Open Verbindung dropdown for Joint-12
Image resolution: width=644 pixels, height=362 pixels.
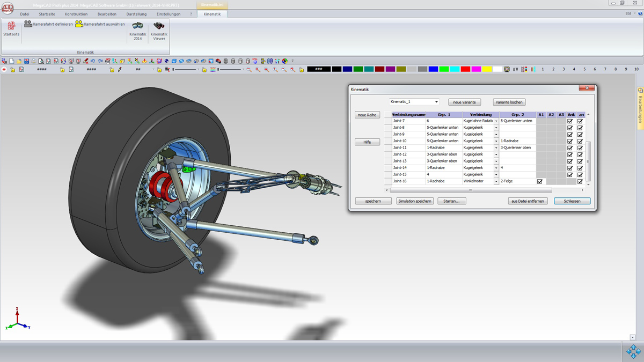pyautogui.click(x=496, y=154)
